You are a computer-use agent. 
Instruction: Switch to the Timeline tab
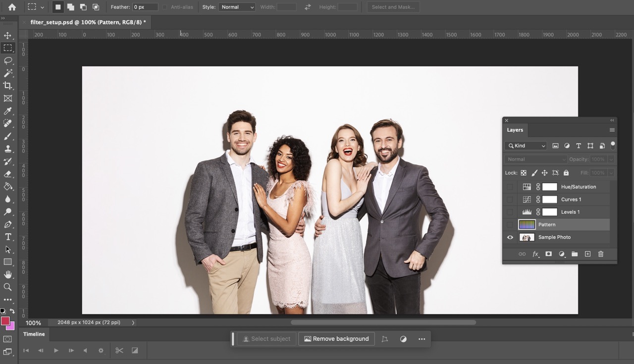tap(34, 334)
